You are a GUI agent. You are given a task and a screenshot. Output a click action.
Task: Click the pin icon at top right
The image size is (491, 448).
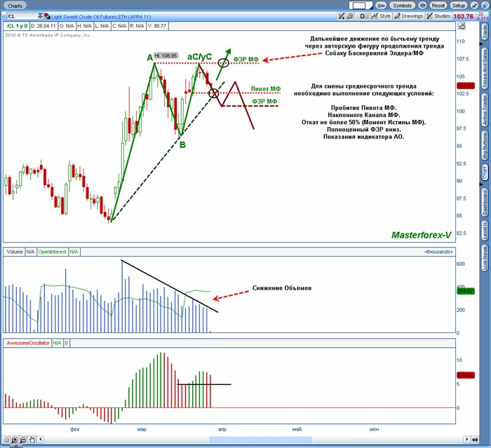(475, 6)
